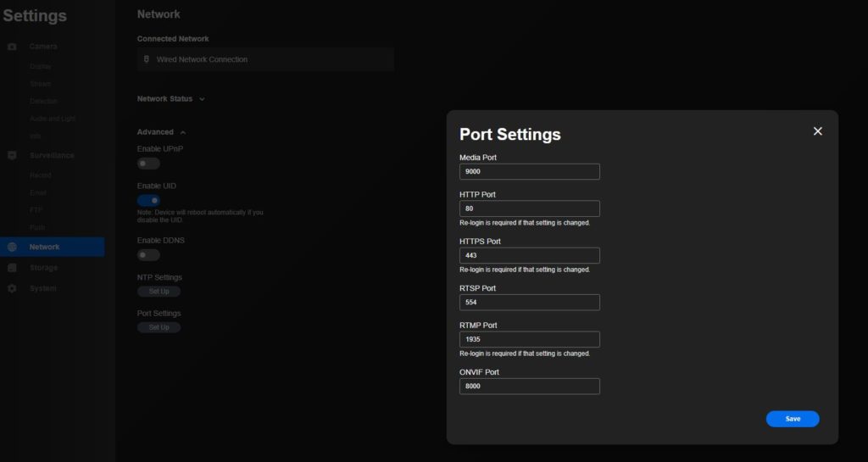Toggle the Enable UPnP switch
Viewport: 868px width, 462px height.
pyautogui.click(x=149, y=164)
